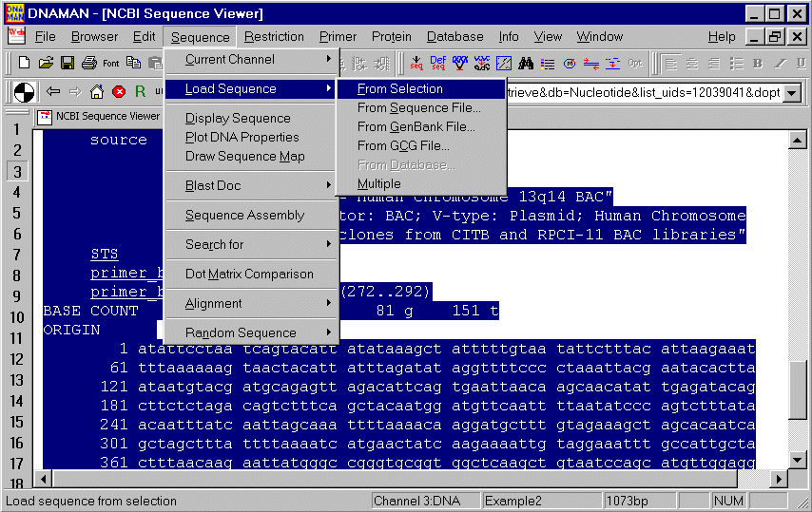The height and width of the screenshot is (512, 812).
Task: Click the New document icon
Action: (x=24, y=63)
